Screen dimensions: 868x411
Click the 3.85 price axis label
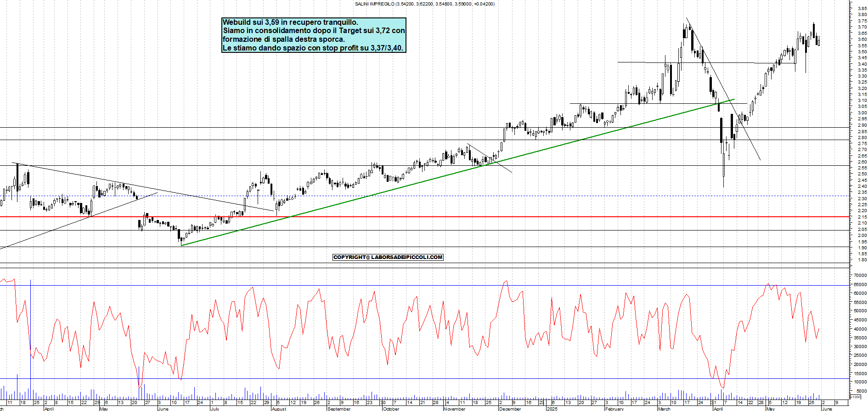(862, 8)
